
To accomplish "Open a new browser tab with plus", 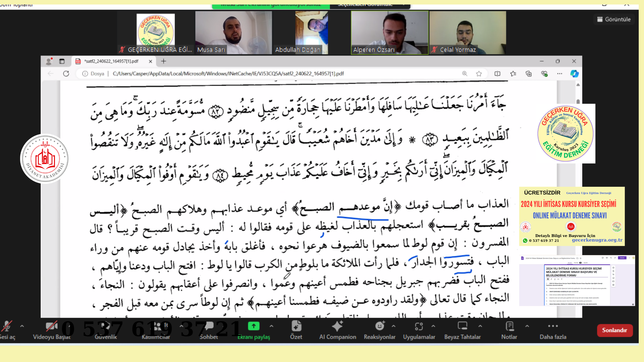I will (164, 61).
